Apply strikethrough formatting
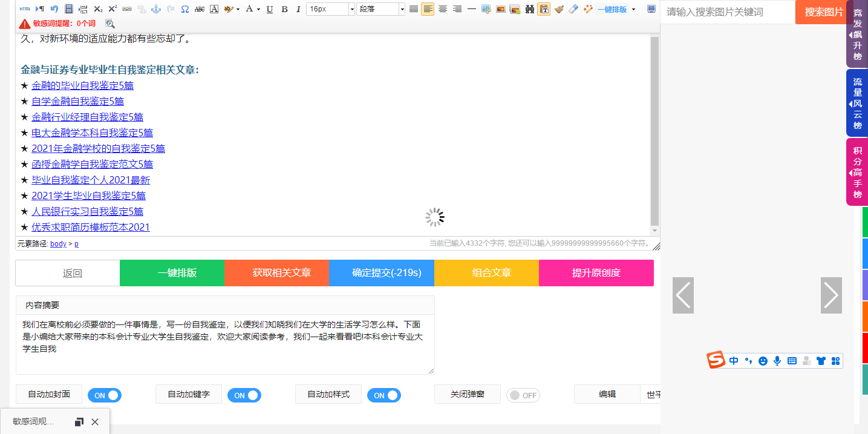This screenshot has width=868, height=434. [200, 8]
